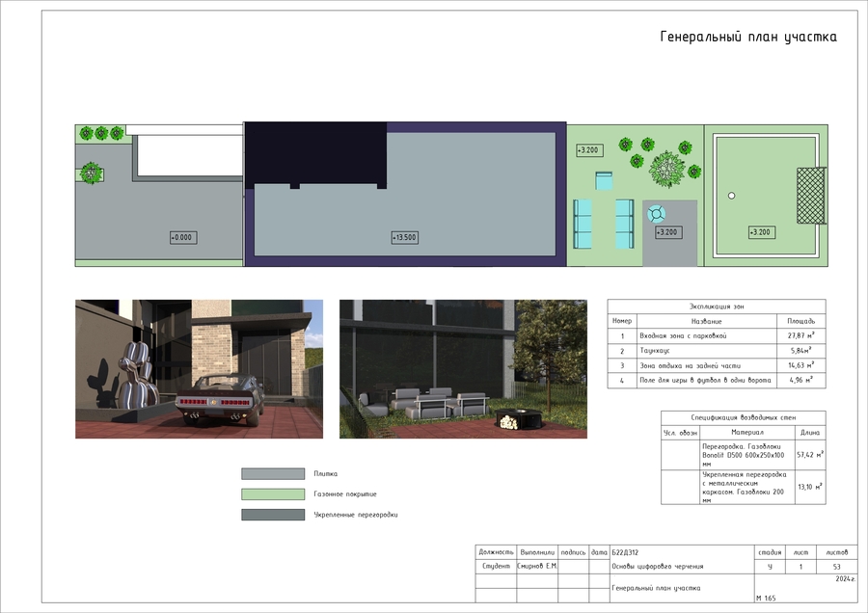Click the 'Материал' column header
Viewport: 868px width, 613px height.
(x=747, y=432)
